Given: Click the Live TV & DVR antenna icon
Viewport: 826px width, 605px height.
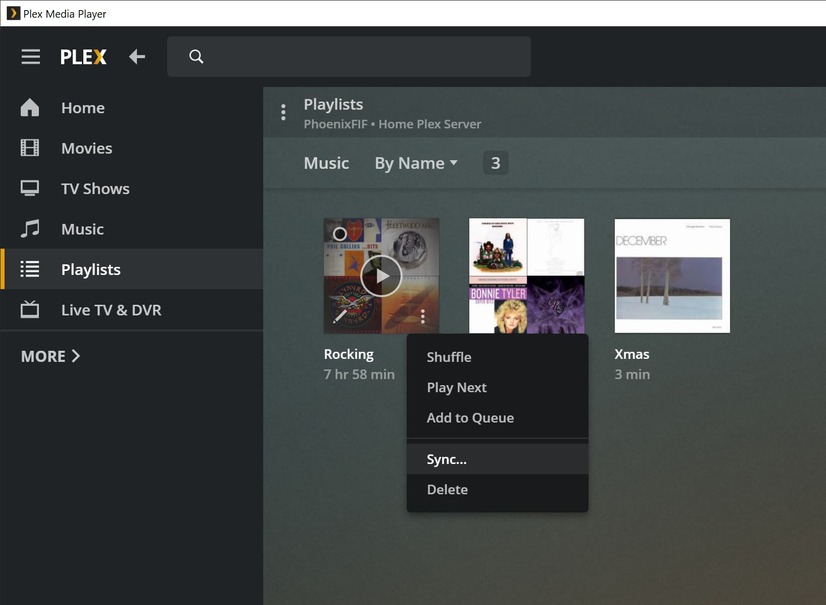Looking at the screenshot, I should (30, 309).
